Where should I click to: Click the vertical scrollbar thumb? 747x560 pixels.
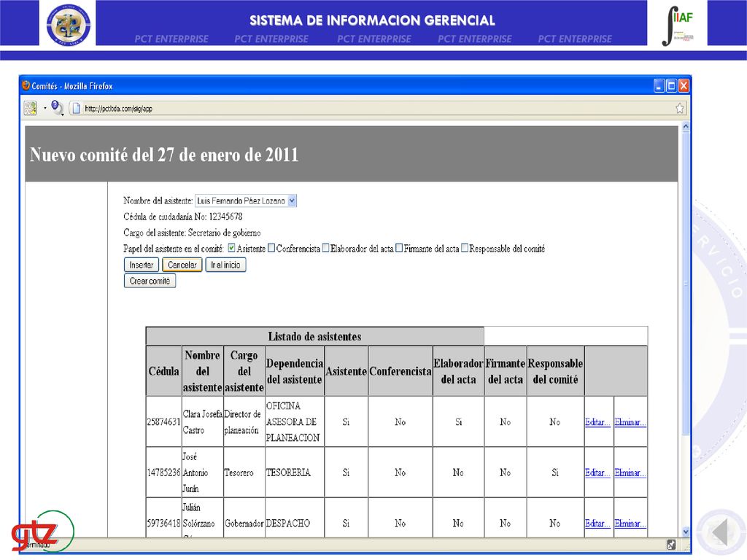pyautogui.click(x=686, y=283)
